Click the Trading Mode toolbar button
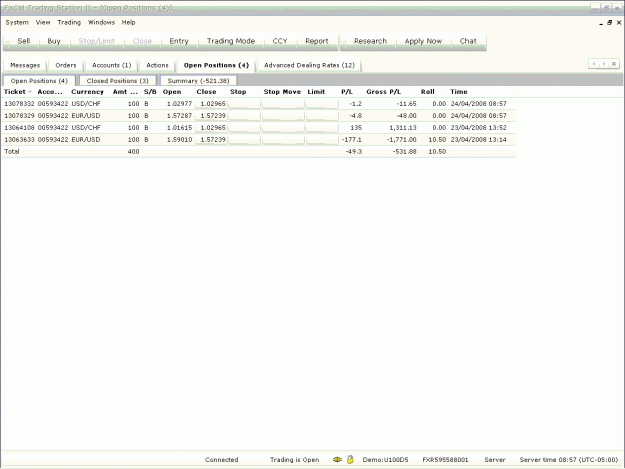This screenshot has height=469, width=625. [231, 41]
